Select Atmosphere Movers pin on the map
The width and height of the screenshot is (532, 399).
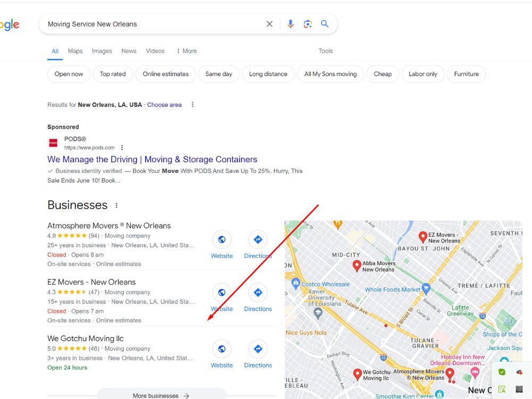450,374
